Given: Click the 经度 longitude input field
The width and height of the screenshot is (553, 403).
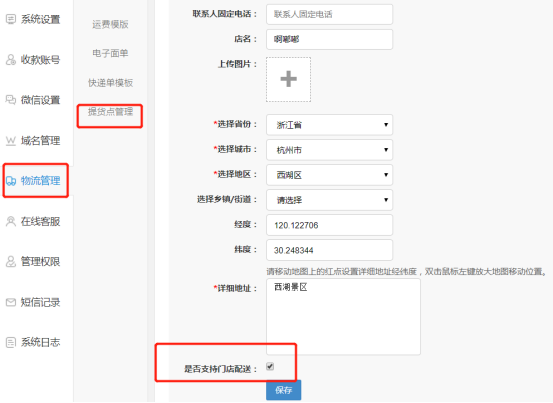Looking at the screenshot, I should 329,225.
